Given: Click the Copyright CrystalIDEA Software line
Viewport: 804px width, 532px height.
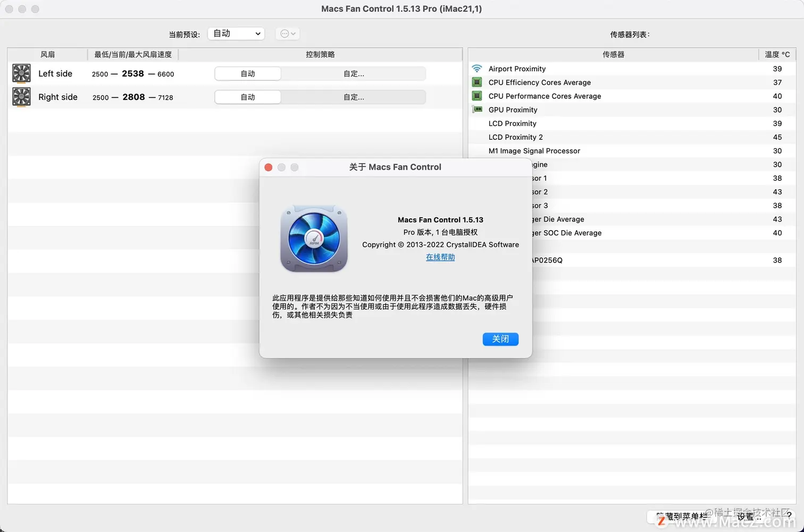Looking at the screenshot, I should tap(440, 244).
